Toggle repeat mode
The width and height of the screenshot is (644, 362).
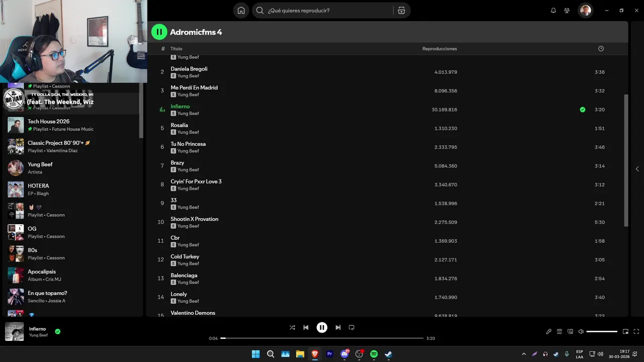pos(352,327)
